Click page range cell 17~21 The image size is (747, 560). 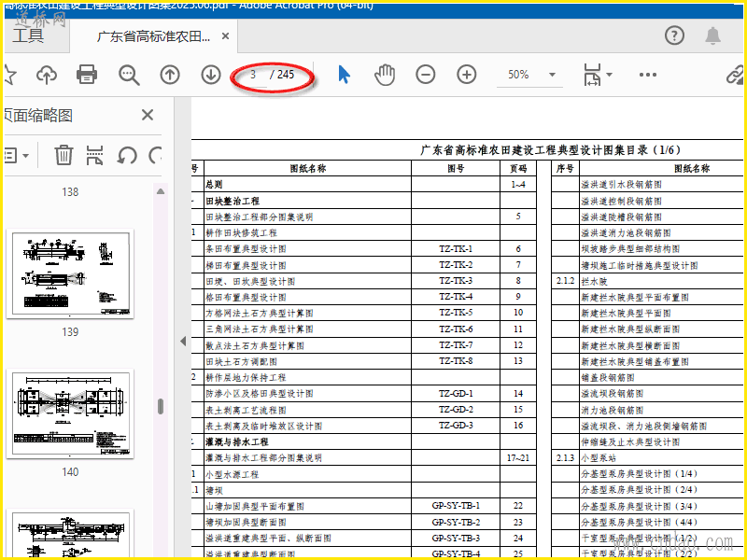pyautogui.click(x=518, y=457)
